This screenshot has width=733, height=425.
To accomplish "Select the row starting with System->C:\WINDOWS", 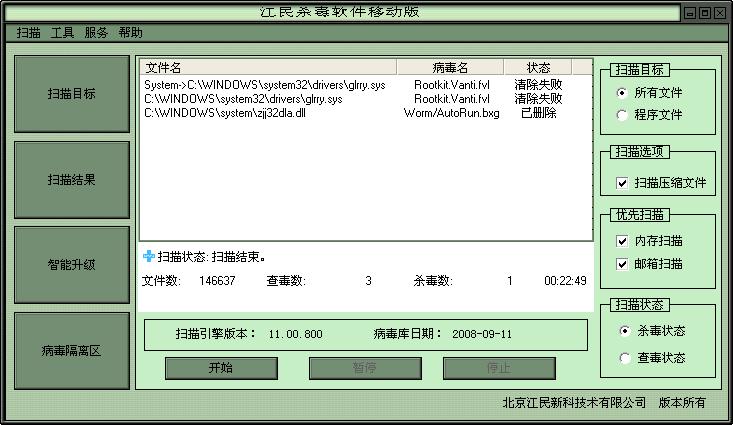I will click(x=366, y=85).
